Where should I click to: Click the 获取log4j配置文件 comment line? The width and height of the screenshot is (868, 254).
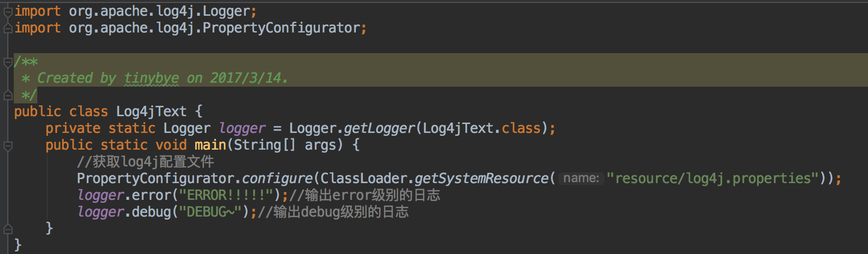tap(145, 162)
